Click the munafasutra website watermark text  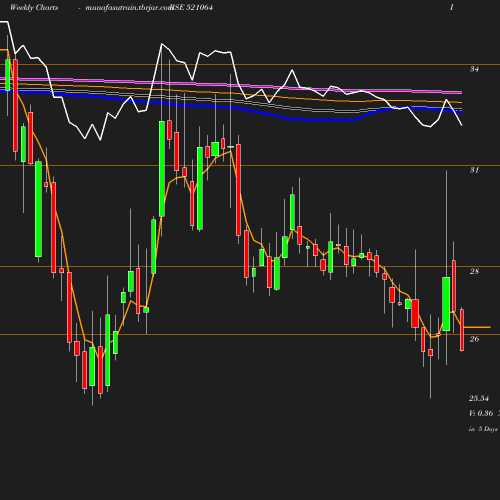pyautogui.click(x=129, y=7)
